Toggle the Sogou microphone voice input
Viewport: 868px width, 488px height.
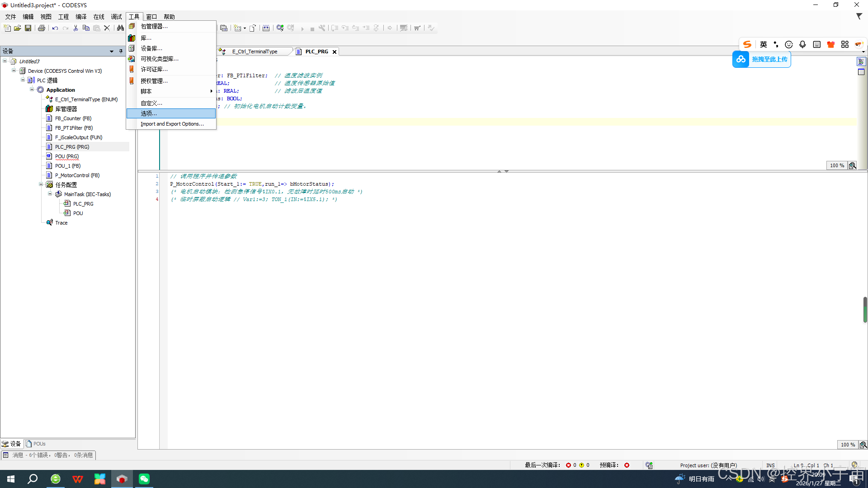(802, 44)
